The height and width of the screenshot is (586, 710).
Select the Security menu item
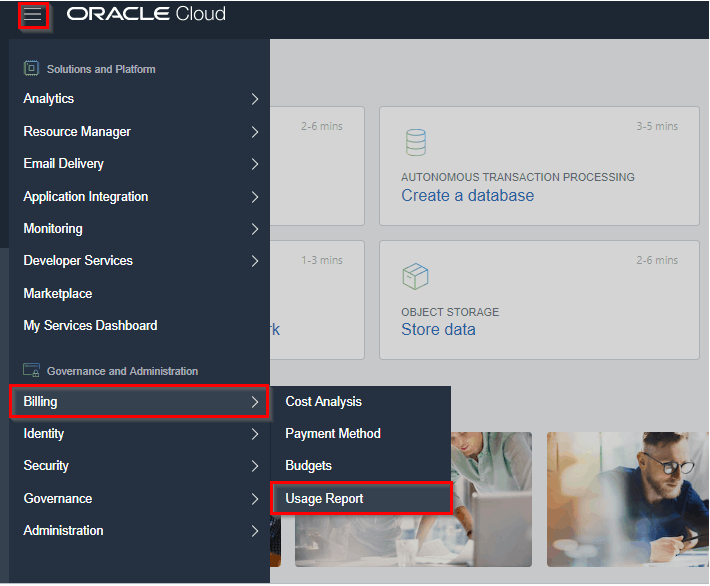[139, 466]
